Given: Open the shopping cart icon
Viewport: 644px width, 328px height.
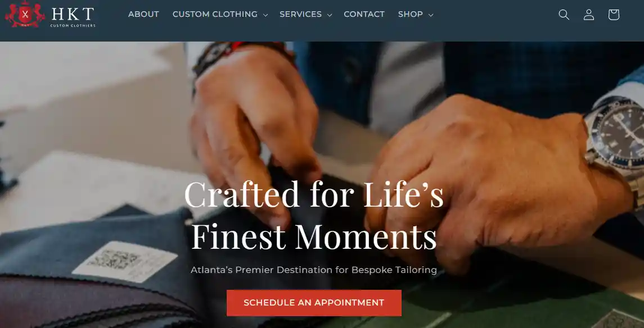Looking at the screenshot, I should (x=614, y=15).
